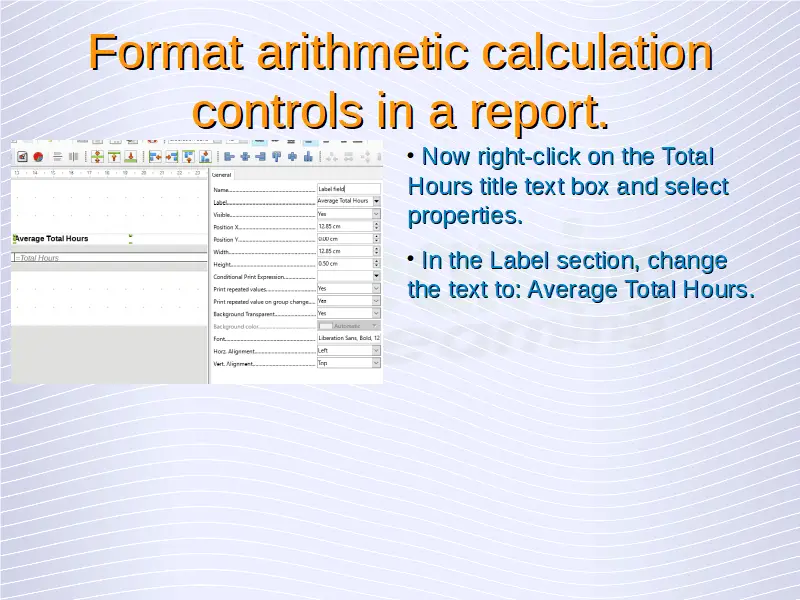Center objects horizontally with the blue icon
This screenshot has width=800, height=600.
245,157
